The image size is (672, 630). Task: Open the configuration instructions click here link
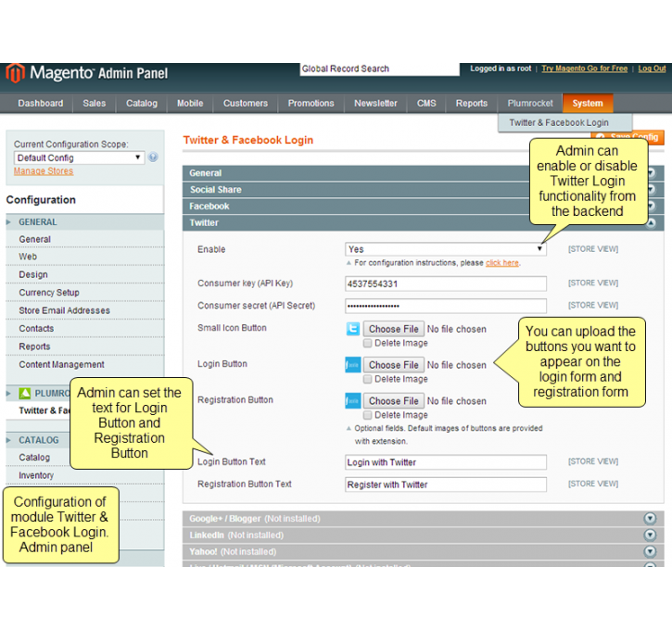pos(501,262)
